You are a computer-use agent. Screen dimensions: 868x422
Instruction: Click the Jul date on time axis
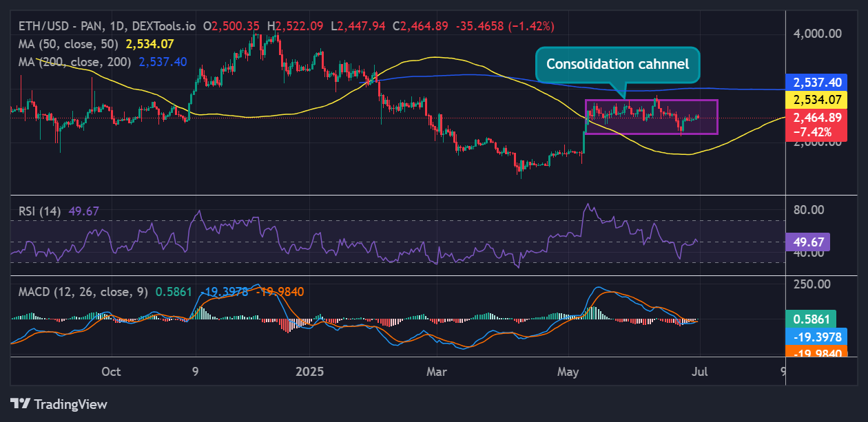tap(701, 372)
